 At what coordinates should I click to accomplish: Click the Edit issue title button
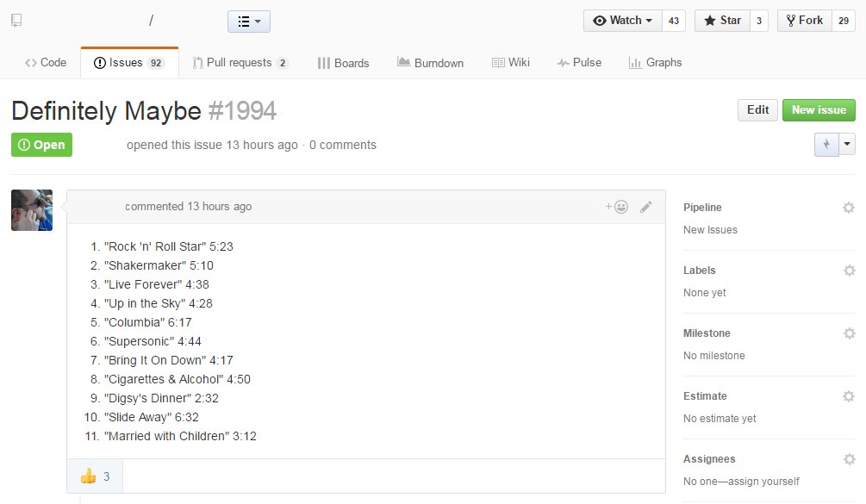point(757,110)
